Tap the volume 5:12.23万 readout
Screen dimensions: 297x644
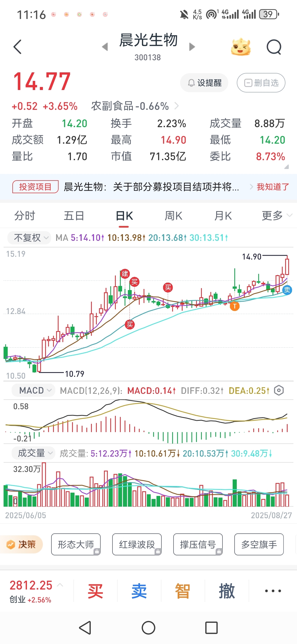[111, 453]
